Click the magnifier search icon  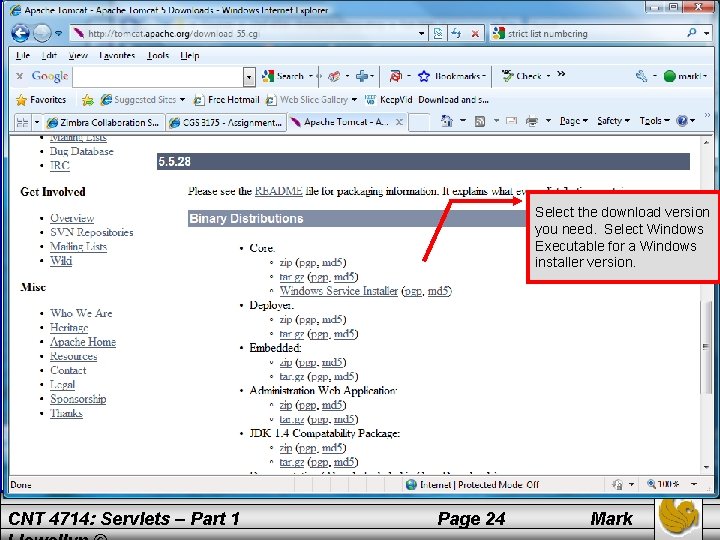pyautogui.click(x=692, y=33)
